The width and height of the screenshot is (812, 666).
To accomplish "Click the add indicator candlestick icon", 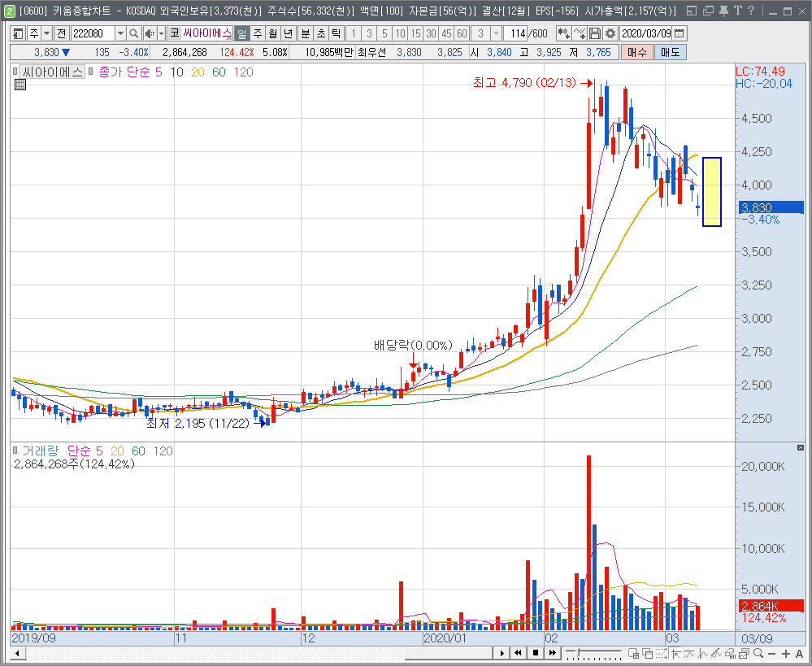I will tap(563, 33).
